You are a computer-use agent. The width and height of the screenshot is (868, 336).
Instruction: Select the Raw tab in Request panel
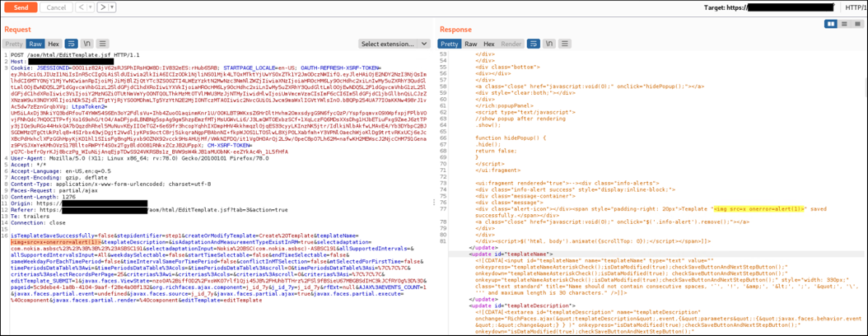tap(36, 44)
